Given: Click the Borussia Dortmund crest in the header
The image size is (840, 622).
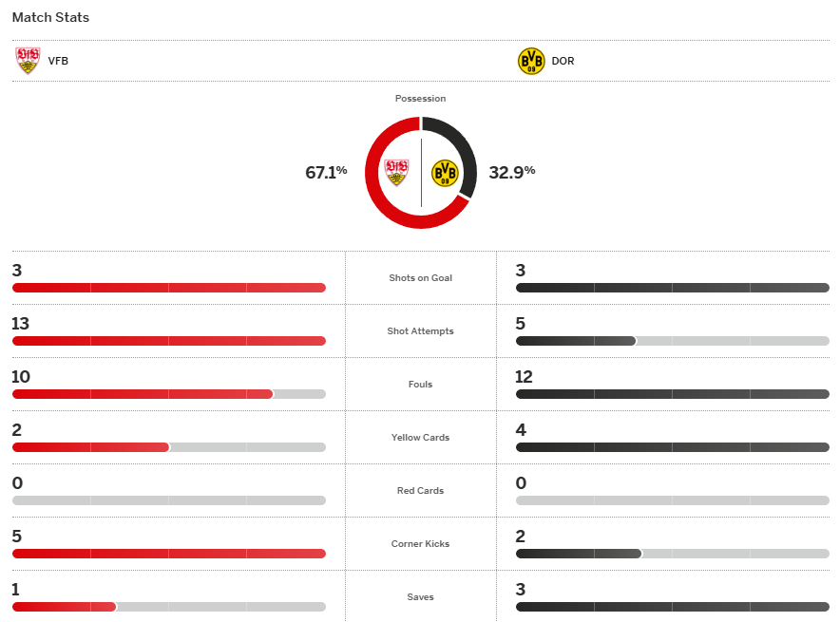Looking at the screenshot, I should [531, 61].
